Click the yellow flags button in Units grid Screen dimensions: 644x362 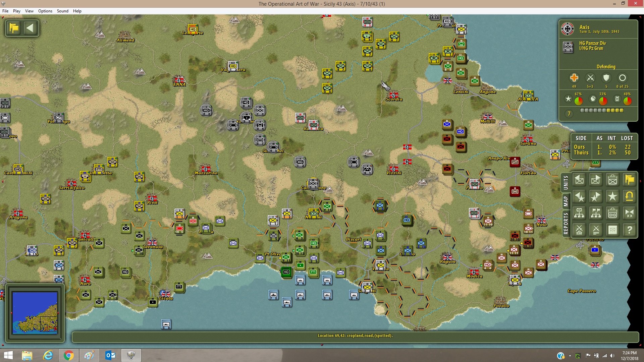pyautogui.click(x=629, y=180)
